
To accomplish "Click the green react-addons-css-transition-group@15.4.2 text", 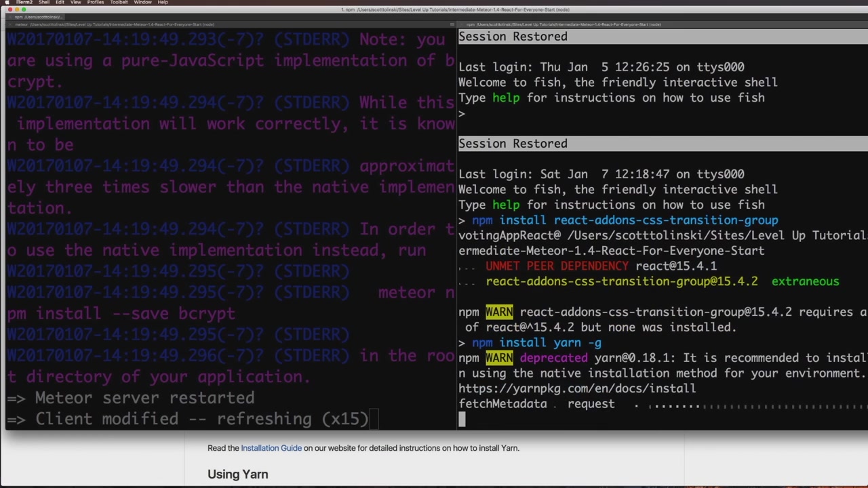I will (x=622, y=281).
